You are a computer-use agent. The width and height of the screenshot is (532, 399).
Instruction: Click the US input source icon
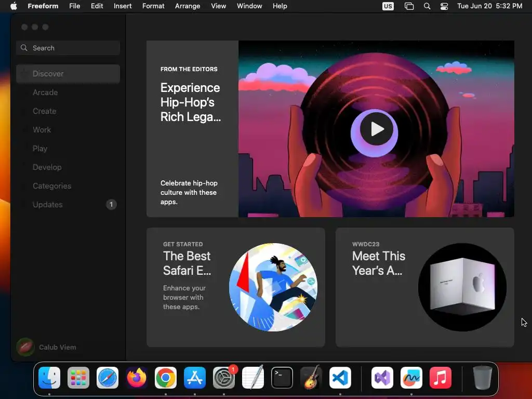pyautogui.click(x=388, y=6)
